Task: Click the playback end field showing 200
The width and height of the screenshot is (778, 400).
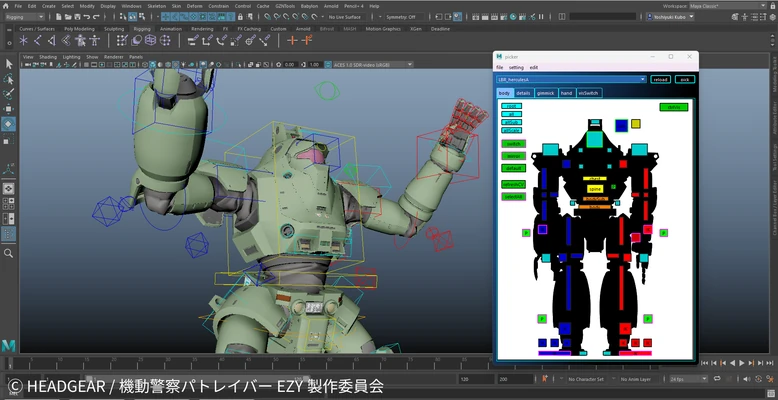Action: pos(516,379)
